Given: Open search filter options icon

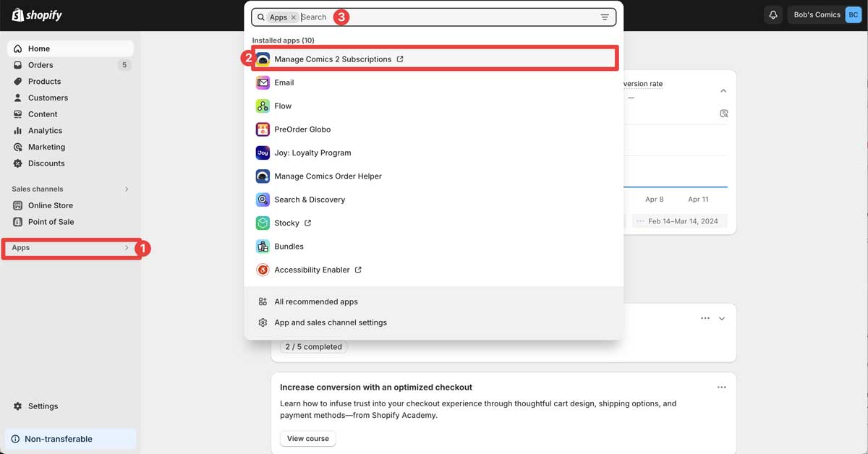Looking at the screenshot, I should click(605, 17).
